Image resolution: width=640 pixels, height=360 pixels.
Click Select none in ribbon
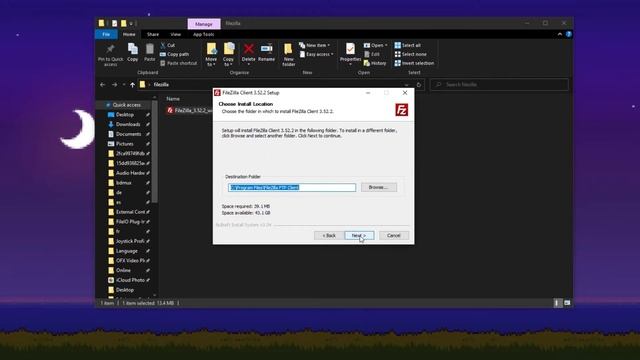(410, 54)
